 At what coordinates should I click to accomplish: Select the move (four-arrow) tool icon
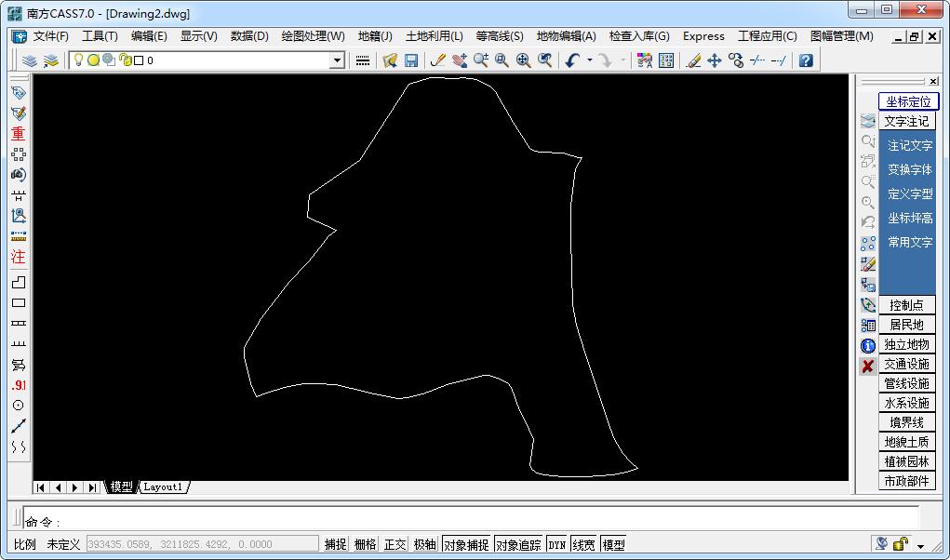[715, 60]
